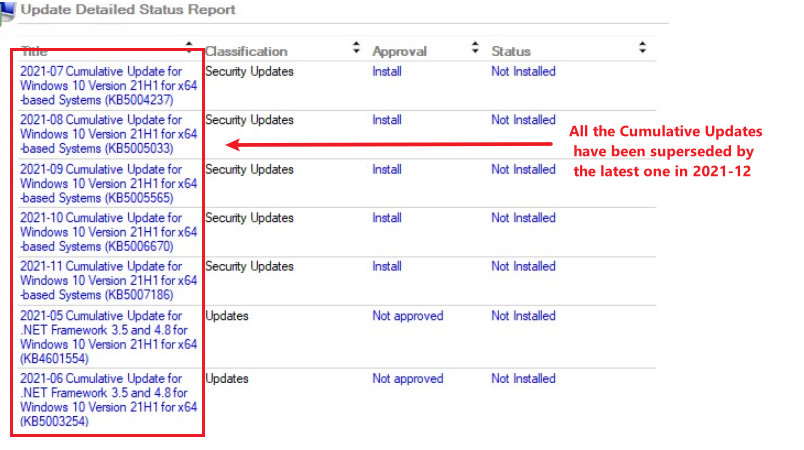The width and height of the screenshot is (804, 450).
Task: Select Security Updates text in the KB5006670 row
Action: click(x=249, y=217)
